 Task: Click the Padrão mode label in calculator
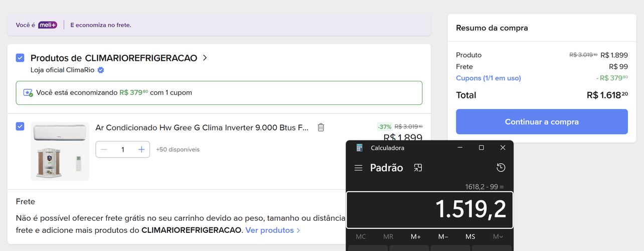[387, 168]
